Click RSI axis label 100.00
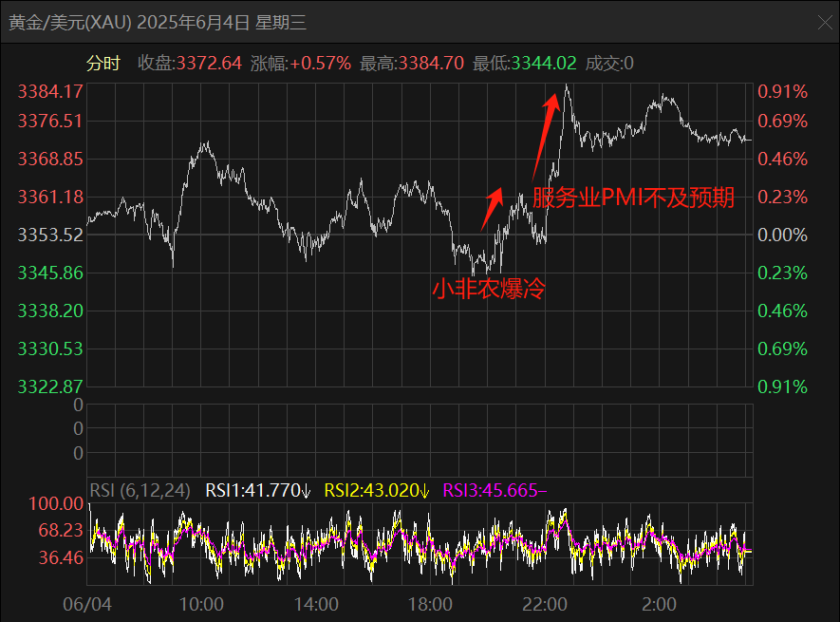 point(56,504)
